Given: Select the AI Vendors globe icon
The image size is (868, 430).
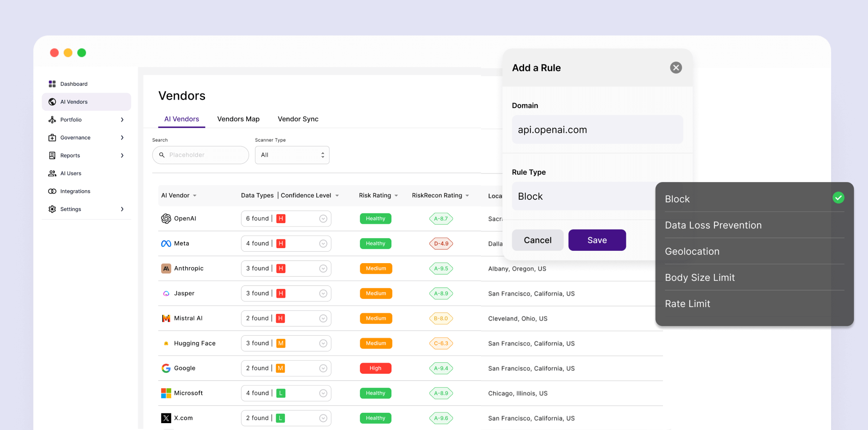Looking at the screenshot, I should click(52, 102).
